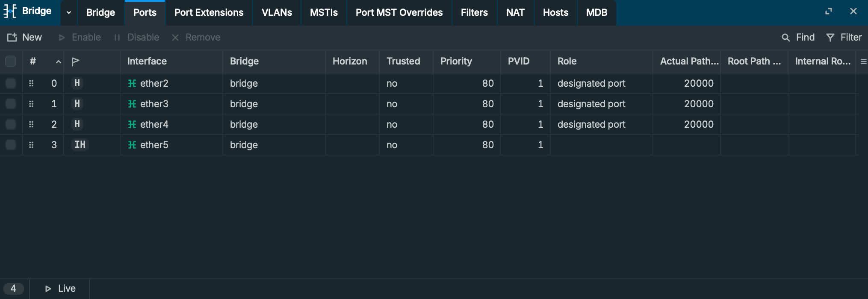Grab the drag handle for row 1

click(x=31, y=104)
